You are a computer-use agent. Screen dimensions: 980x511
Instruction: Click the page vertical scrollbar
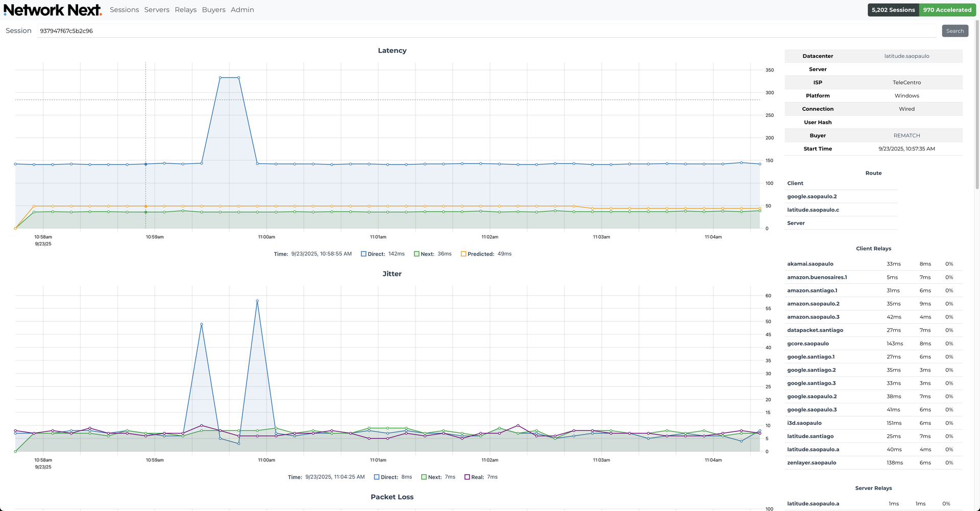click(977, 105)
